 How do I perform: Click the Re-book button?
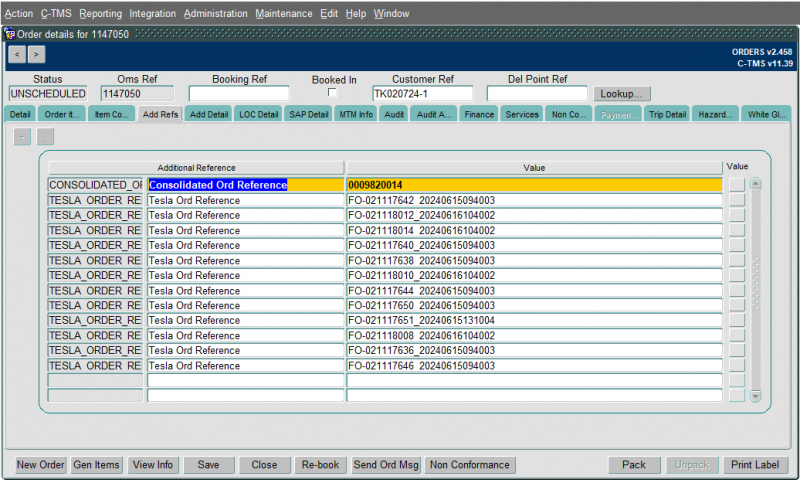pos(320,465)
